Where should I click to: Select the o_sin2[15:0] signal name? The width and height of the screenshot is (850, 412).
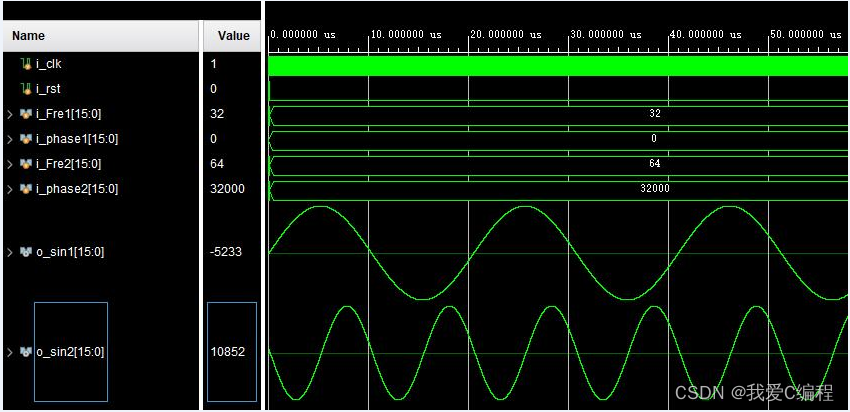[x=70, y=352]
